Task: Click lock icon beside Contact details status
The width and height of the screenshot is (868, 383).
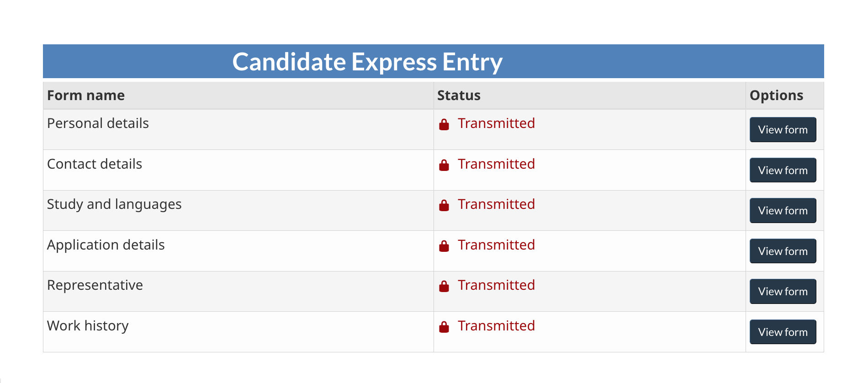Action: tap(444, 165)
